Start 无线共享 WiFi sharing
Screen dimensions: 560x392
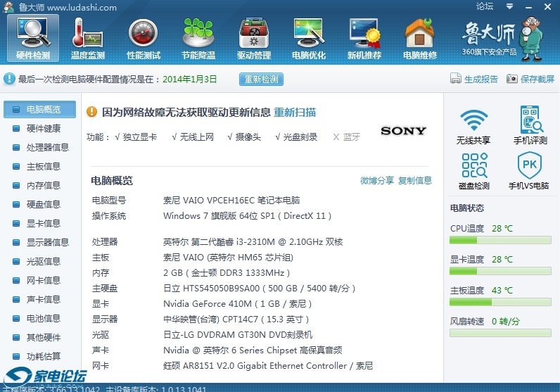(473, 127)
